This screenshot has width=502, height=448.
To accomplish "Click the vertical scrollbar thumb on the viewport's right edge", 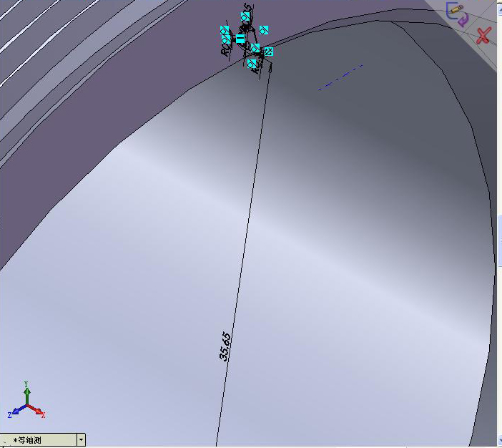I will (500, 240).
